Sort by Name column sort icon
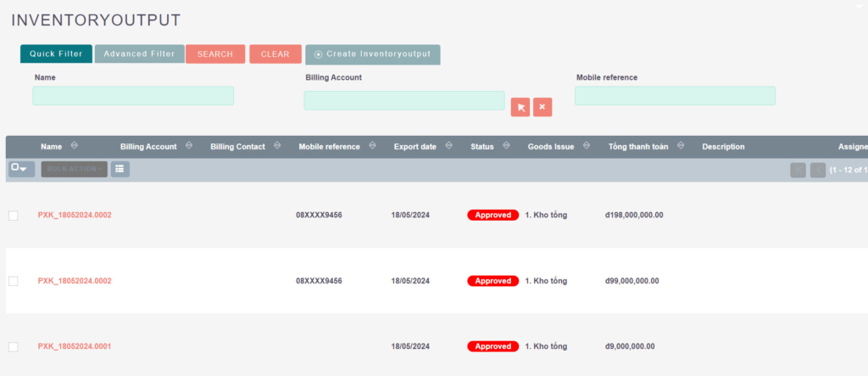Screen dimensions: 868x376 75,146
